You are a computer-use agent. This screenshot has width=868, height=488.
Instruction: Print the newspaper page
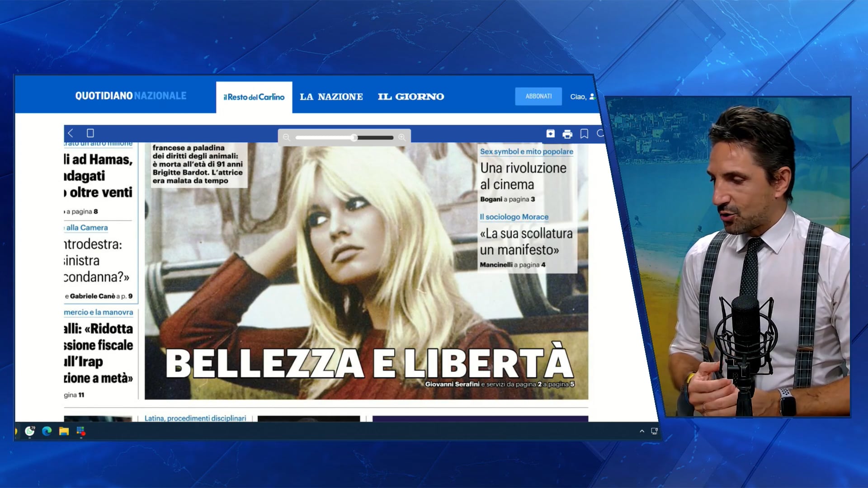[x=567, y=134]
